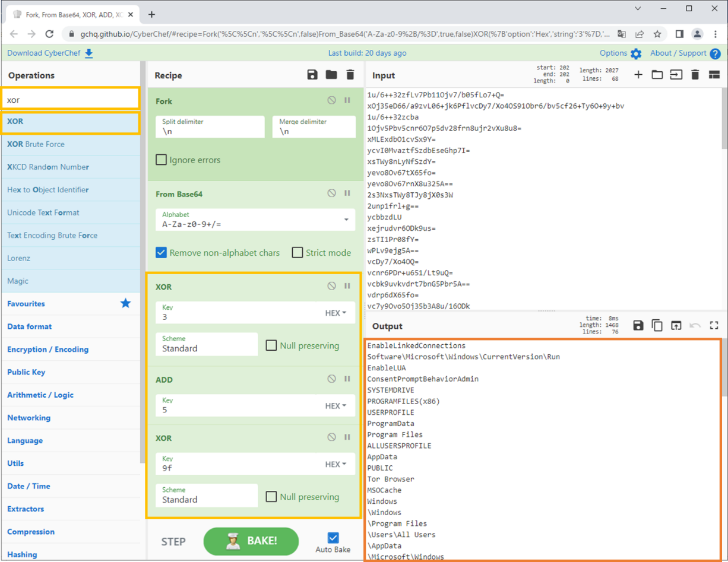The width and height of the screenshot is (728, 562).
Task: Expand the Encryption / Encoding category
Action: [x=48, y=349]
